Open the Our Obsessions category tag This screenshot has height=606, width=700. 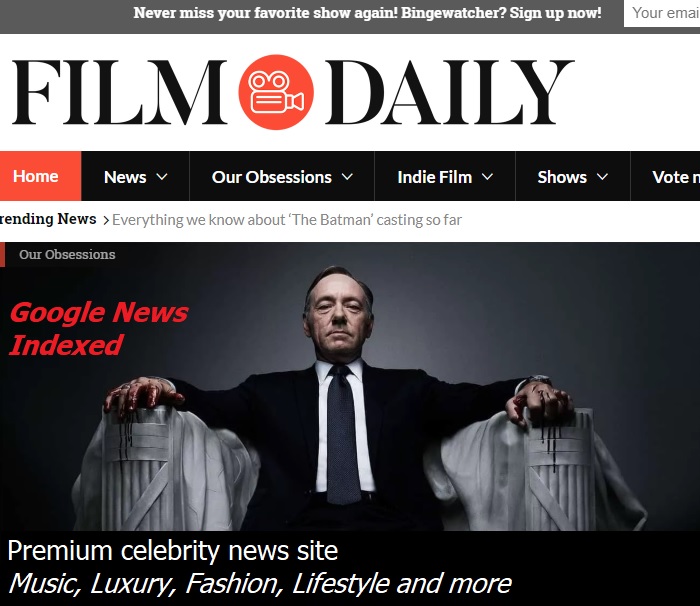67,255
